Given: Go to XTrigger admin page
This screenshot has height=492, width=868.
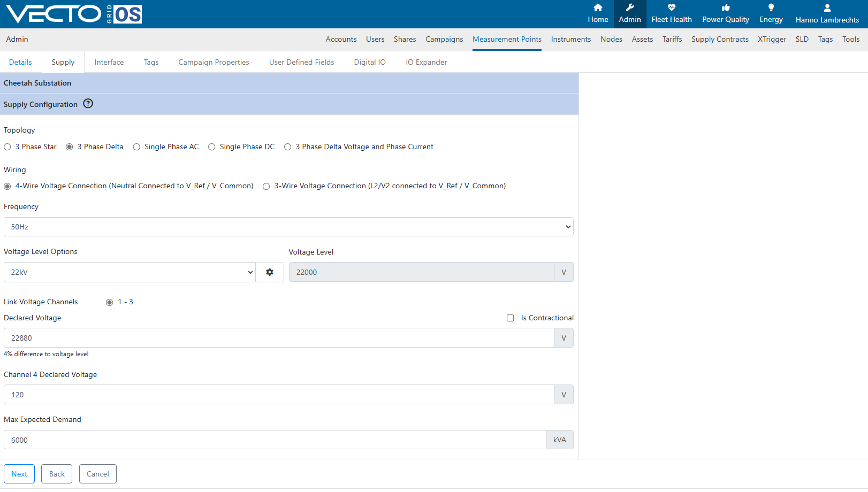Looking at the screenshot, I should [x=772, y=39].
